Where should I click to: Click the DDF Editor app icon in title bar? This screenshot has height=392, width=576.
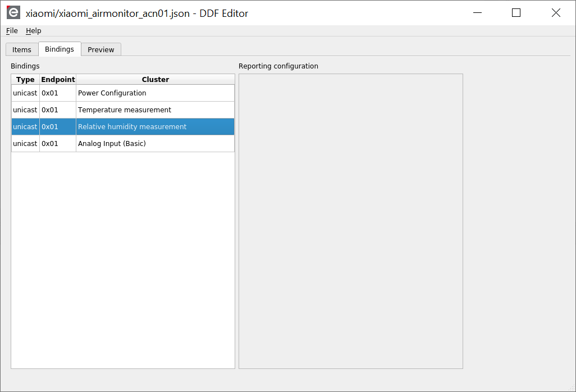coord(13,13)
